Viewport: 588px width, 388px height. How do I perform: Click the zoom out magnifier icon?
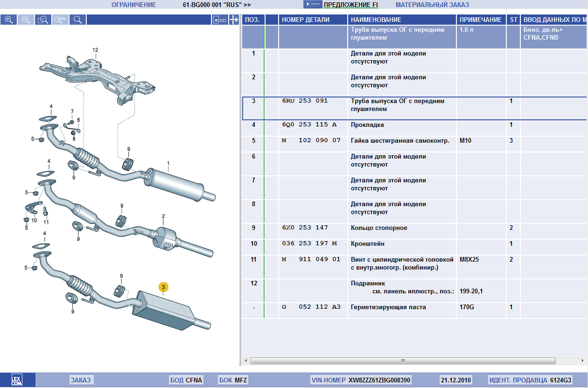point(26,20)
